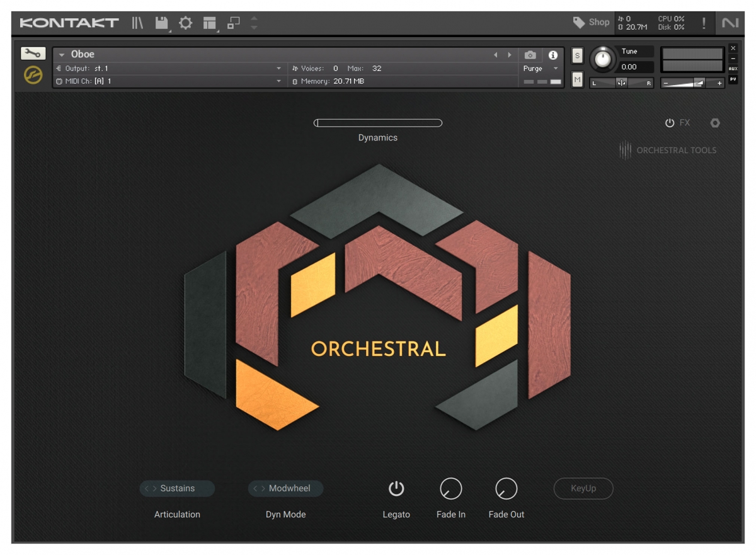The width and height of the screenshot is (756, 555).
Task: Click the FX label text
Action: tap(685, 123)
